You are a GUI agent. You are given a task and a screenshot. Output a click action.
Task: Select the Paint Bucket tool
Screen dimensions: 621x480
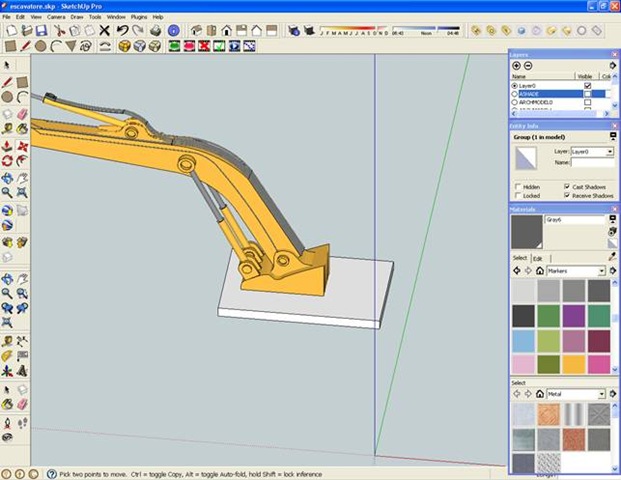pos(22,129)
